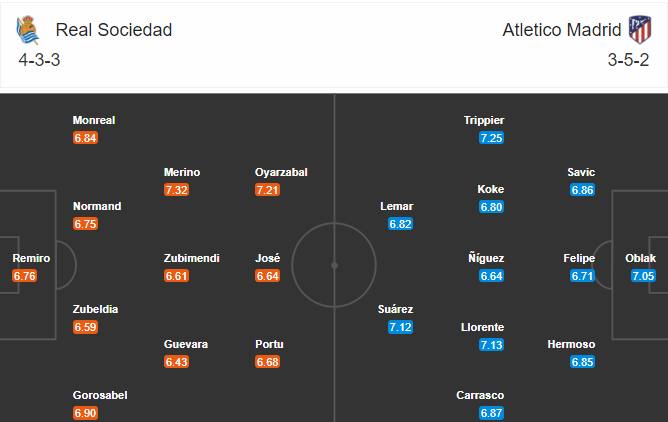Open the Atletico Madrid team name link

[561, 30]
